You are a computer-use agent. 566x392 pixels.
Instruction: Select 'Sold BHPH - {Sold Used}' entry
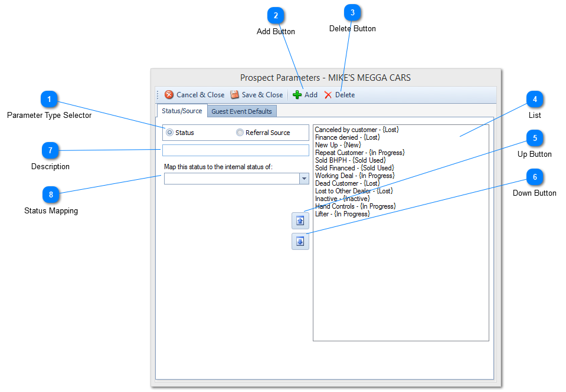coord(351,160)
